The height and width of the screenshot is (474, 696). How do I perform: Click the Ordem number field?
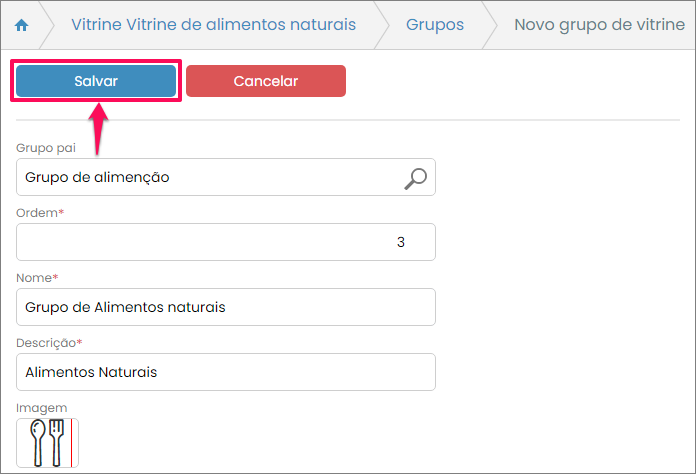(x=226, y=242)
